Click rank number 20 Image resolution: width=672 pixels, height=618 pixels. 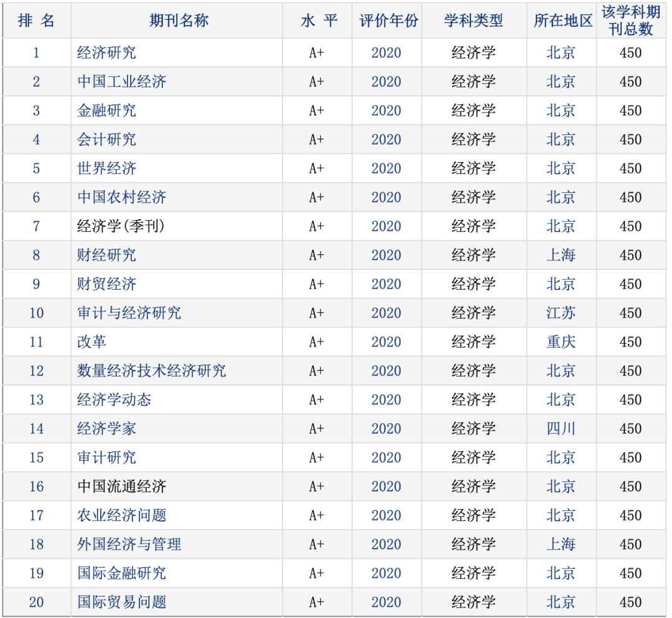click(x=37, y=602)
